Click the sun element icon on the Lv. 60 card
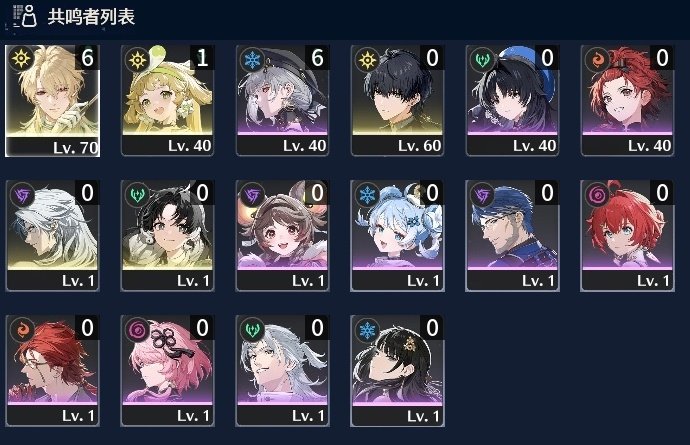Image resolution: width=690 pixels, height=445 pixels. coord(367,59)
